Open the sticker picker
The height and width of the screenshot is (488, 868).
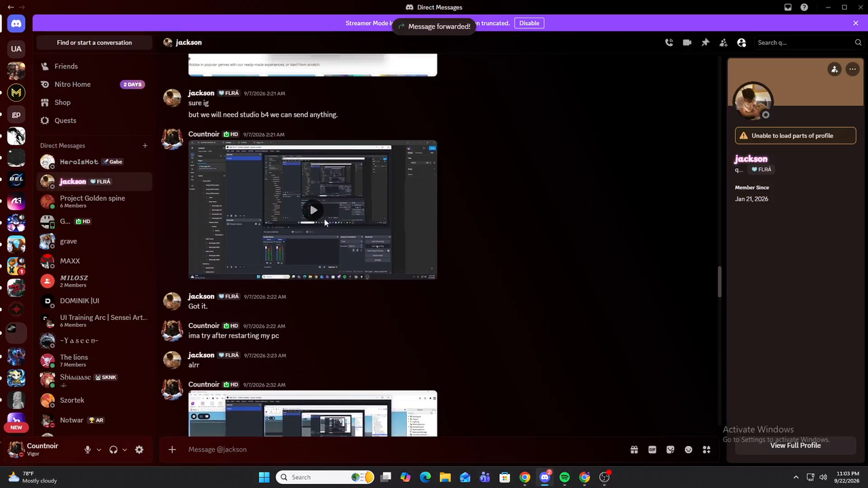(x=671, y=449)
